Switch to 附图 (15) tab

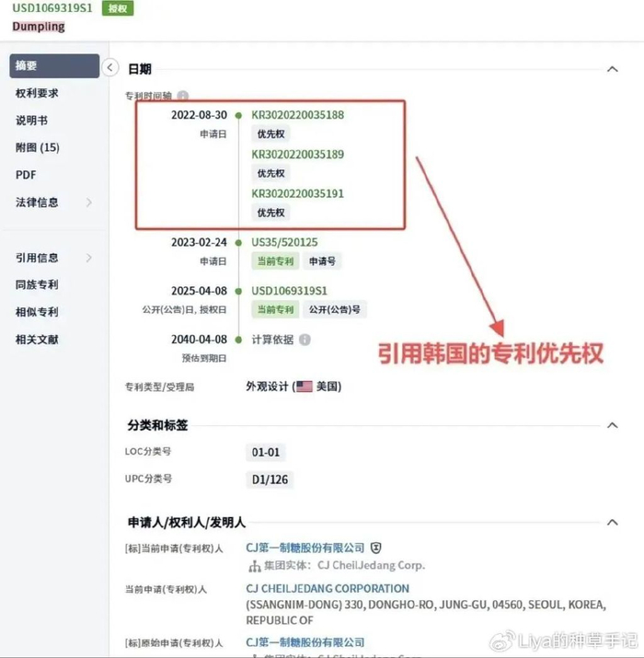(x=38, y=147)
